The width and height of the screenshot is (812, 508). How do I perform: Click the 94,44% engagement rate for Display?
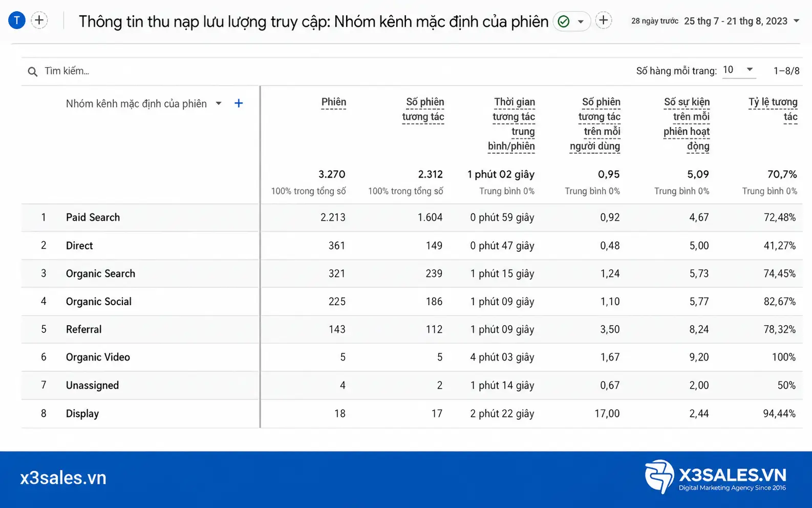pos(779,413)
